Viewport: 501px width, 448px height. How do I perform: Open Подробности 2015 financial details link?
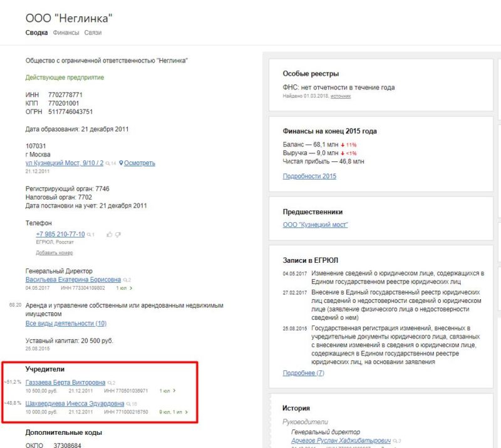(x=309, y=176)
